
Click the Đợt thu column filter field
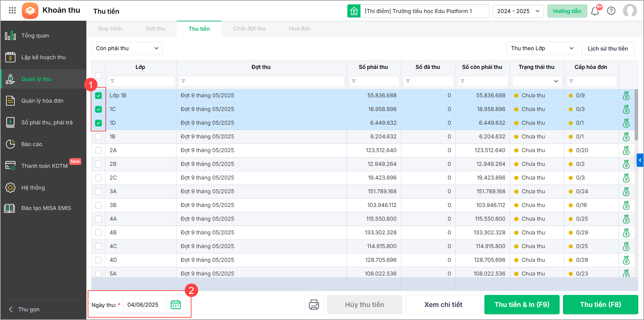pos(262,81)
